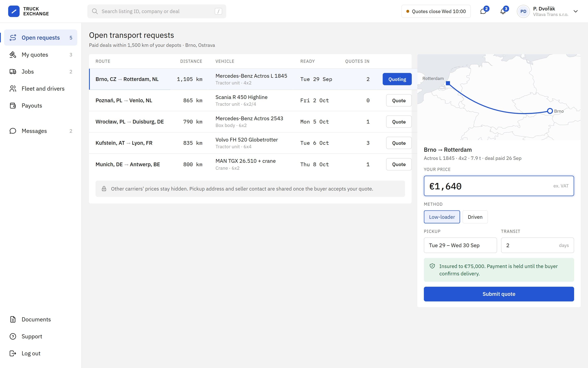The height and width of the screenshot is (368, 588).
Task: Submit the quote with the blue button
Action: [499, 294]
